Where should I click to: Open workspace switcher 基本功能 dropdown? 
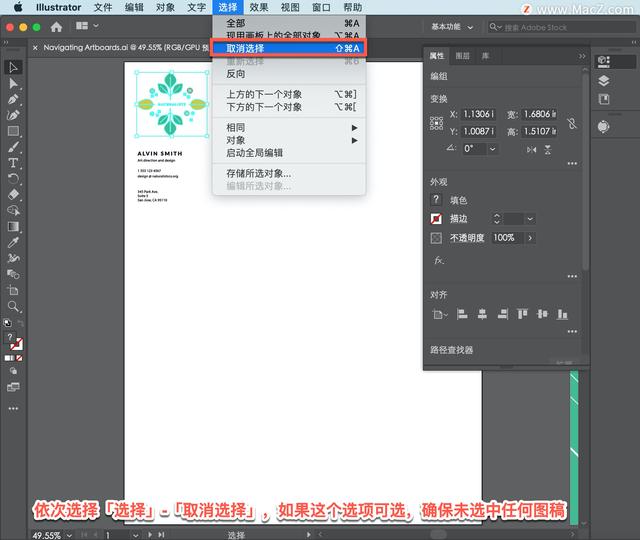[452, 27]
